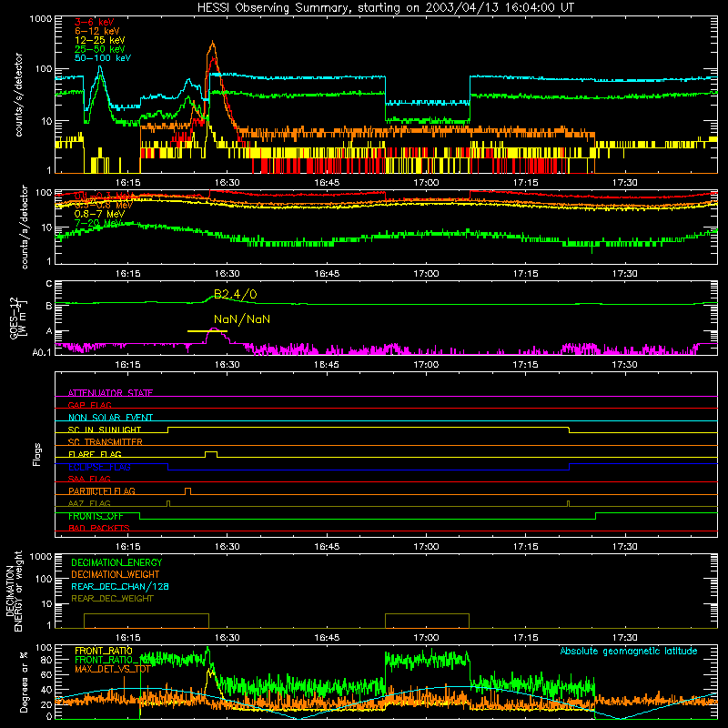
Task: Select the GAP_FLAG label
Action: [x=89, y=405]
